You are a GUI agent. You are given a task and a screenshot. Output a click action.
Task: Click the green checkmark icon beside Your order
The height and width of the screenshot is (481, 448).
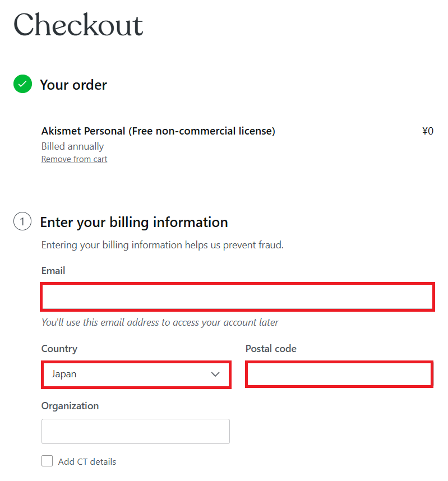[22, 85]
